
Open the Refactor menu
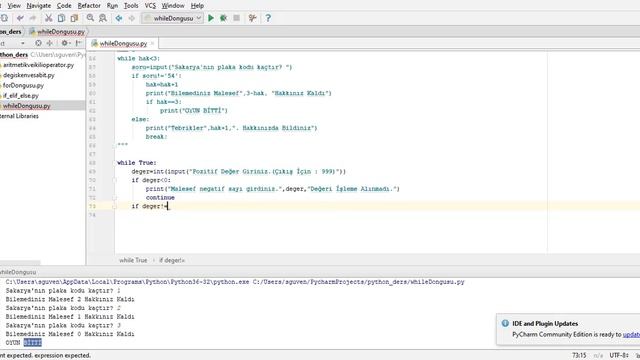click(x=89, y=6)
